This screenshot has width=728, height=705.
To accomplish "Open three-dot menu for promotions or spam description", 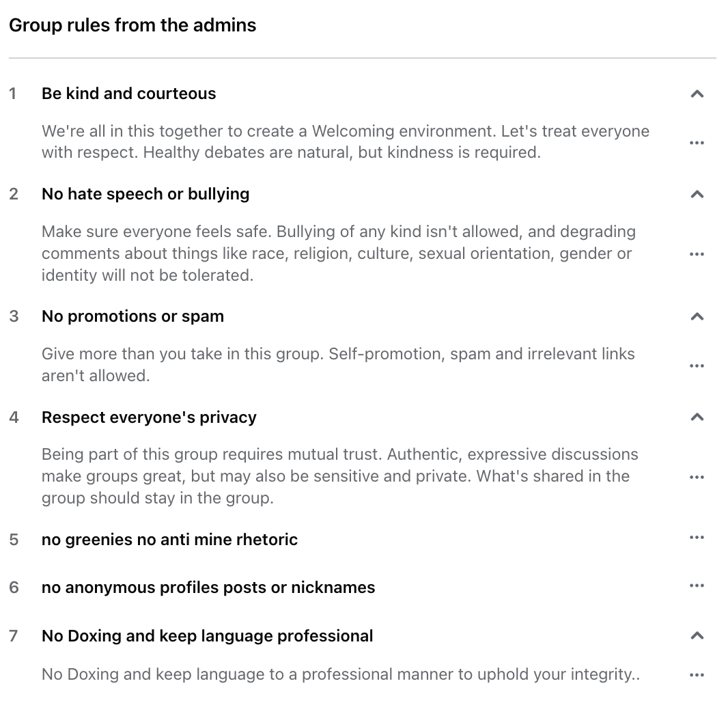I will coord(697,365).
